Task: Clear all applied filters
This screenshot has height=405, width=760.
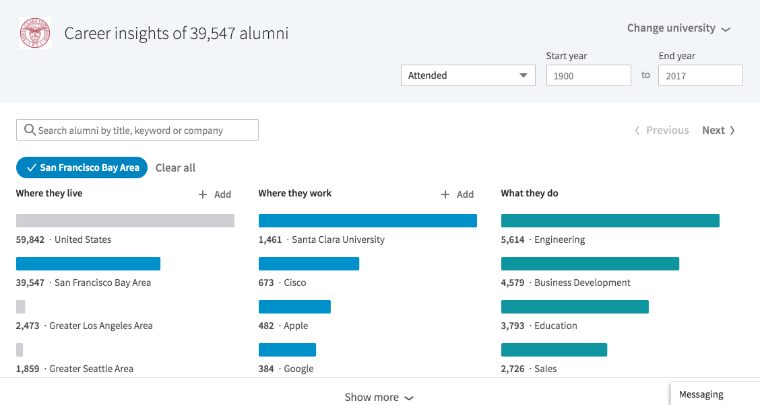Action: pos(175,168)
